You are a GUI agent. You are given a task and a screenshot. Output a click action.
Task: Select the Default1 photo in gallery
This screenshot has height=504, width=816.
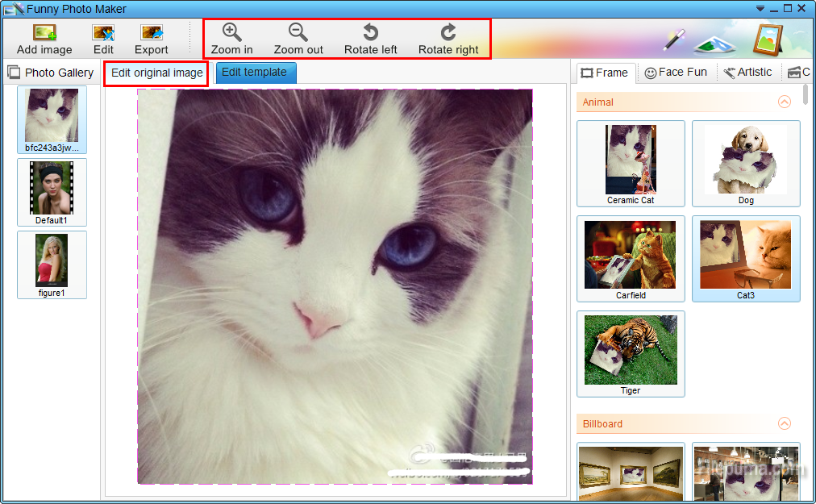(52, 192)
